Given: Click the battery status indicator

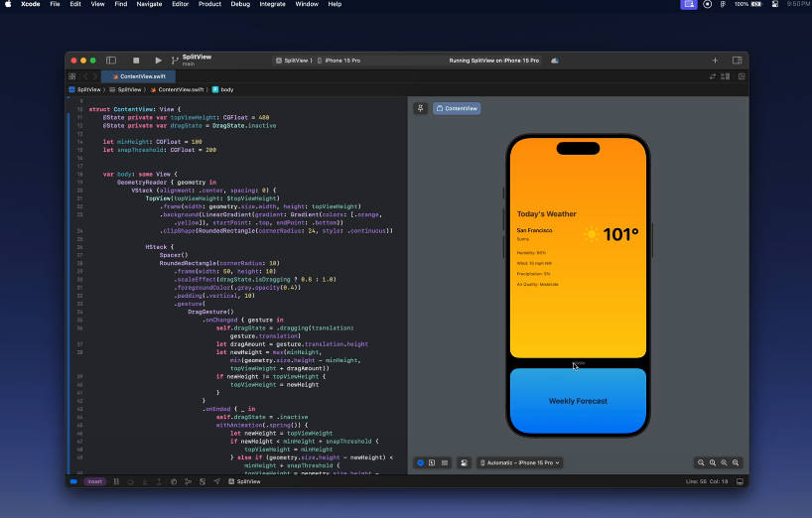Looking at the screenshot, I should [748, 4].
